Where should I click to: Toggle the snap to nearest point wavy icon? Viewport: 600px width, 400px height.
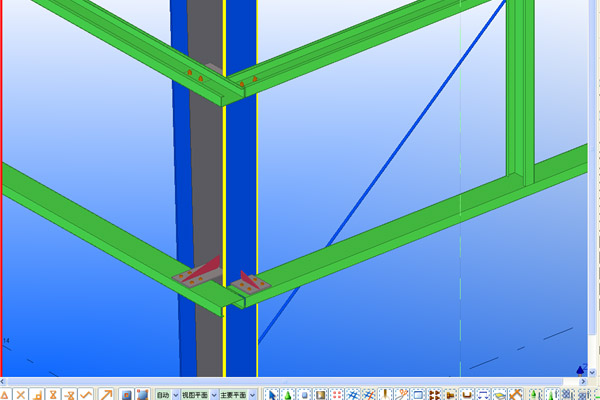87,394
